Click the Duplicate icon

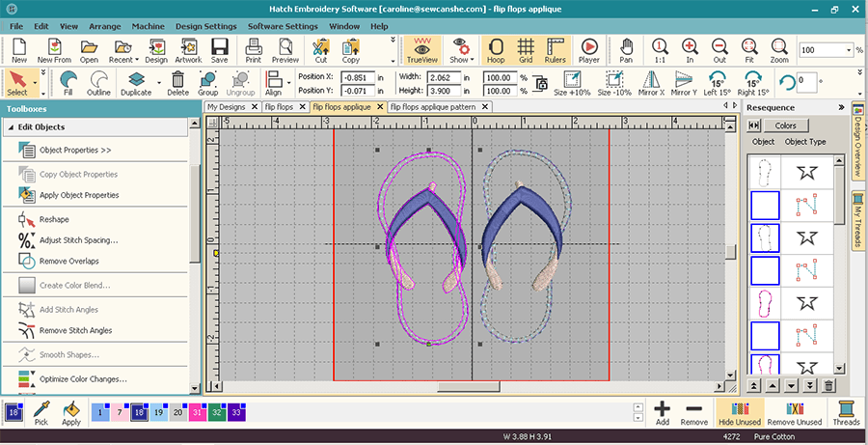click(x=136, y=83)
